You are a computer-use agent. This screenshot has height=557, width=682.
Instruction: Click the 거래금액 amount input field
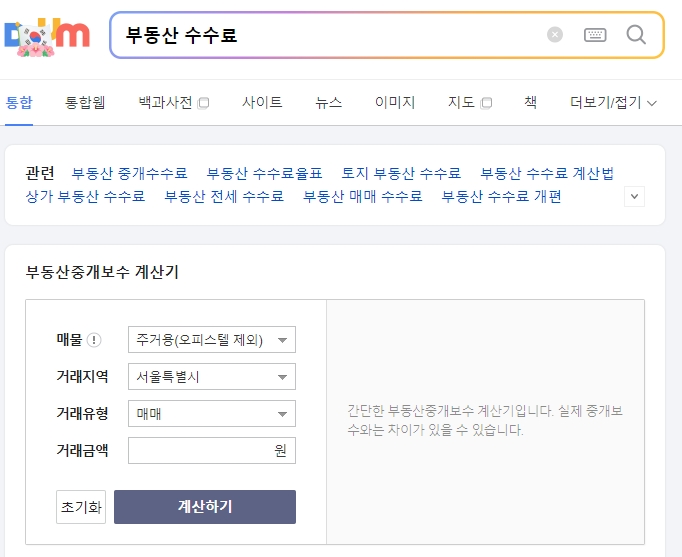click(212, 450)
